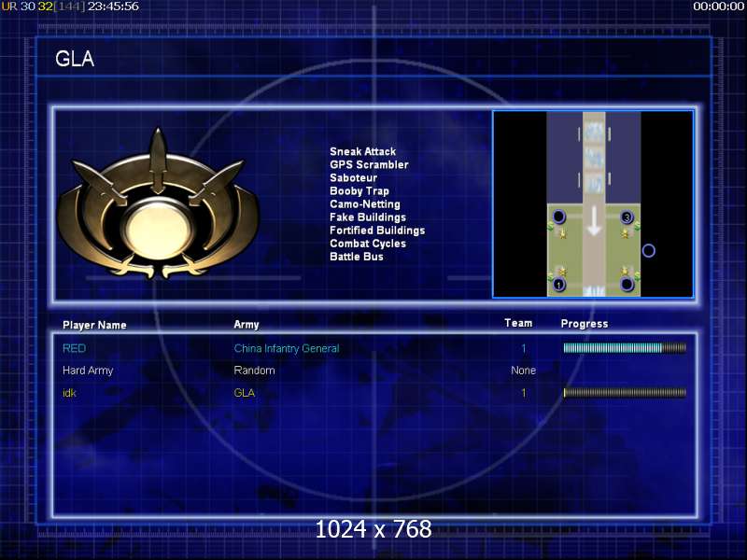Click the None team value for Hard Army
747x560 pixels.
pyautogui.click(x=523, y=371)
